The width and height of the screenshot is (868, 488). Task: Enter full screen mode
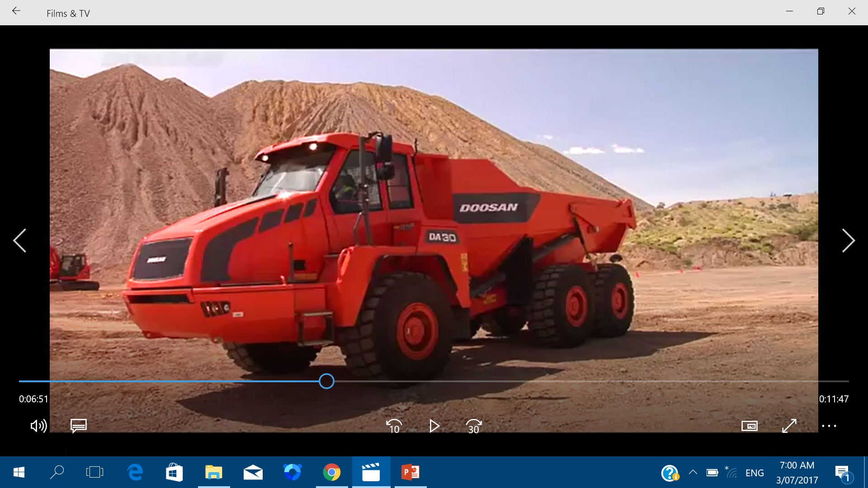click(x=789, y=426)
